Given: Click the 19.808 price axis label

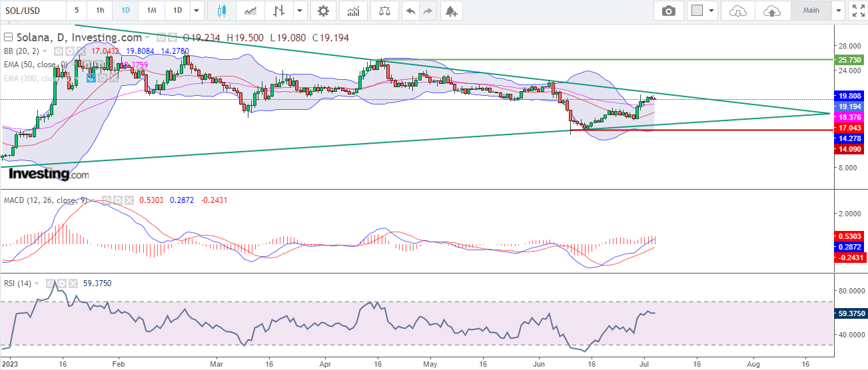Looking at the screenshot, I should tap(850, 96).
